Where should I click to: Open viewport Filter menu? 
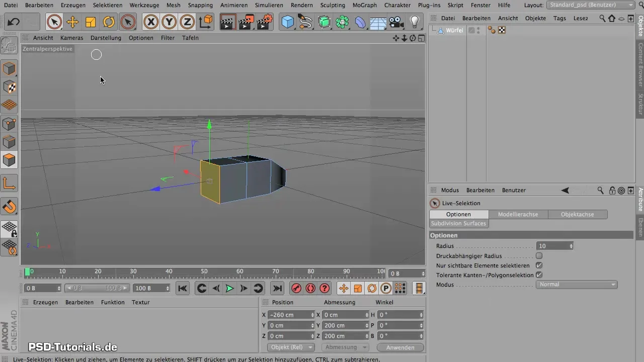168,38
